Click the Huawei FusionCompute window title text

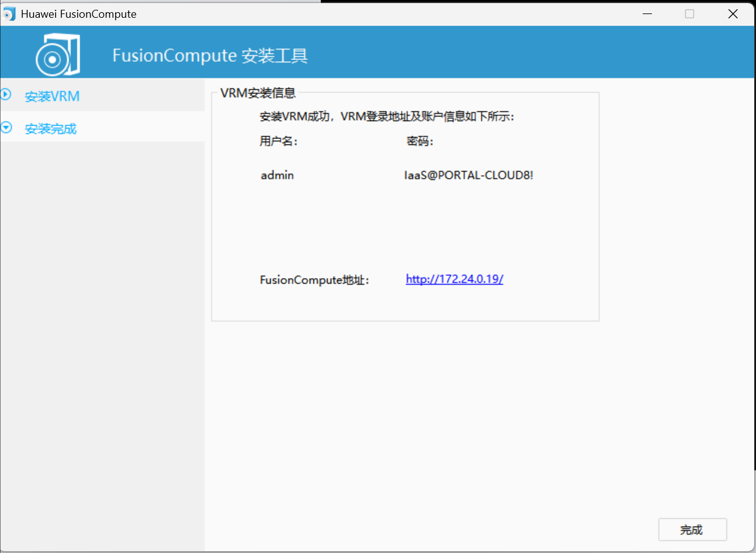tap(79, 14)
